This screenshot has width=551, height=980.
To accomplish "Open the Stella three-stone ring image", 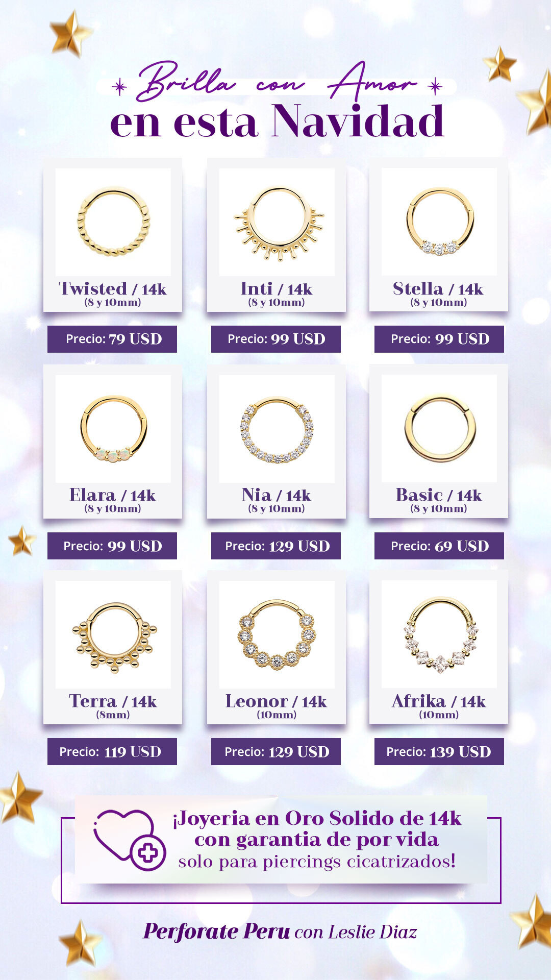I will [x=439, y=222].
